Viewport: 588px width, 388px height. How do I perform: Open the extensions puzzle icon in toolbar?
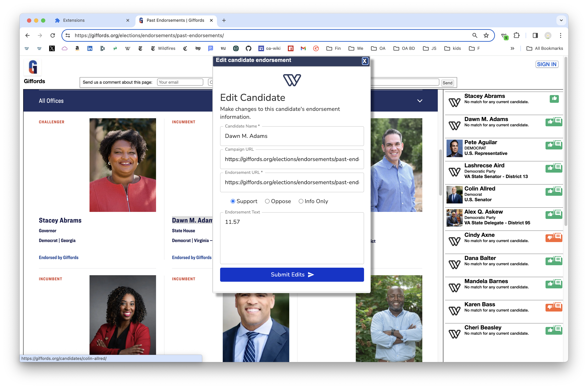(516, 35)
